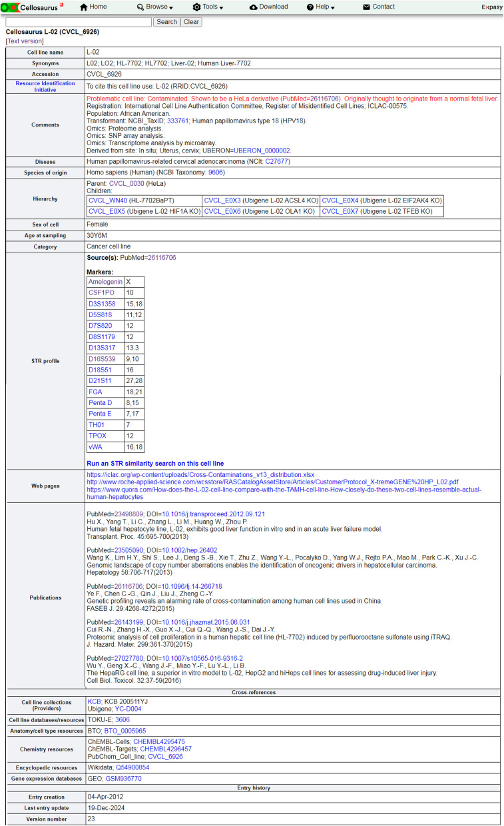Click the Expasy logo
The image size is (504, 826).
(491, 7)
